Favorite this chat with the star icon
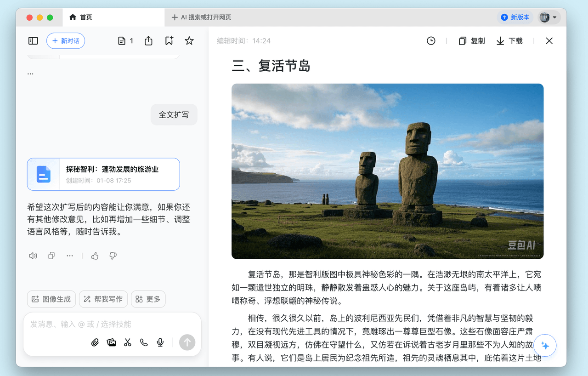The height and width of the screenshot is (376, 588). [x=189, y=41]
